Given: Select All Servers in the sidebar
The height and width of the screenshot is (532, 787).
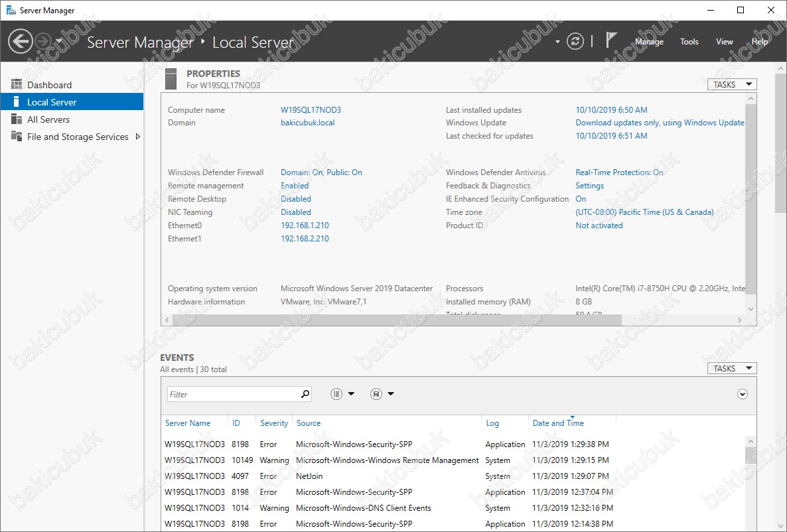Looking at the screenshot, I should (72, 119).
